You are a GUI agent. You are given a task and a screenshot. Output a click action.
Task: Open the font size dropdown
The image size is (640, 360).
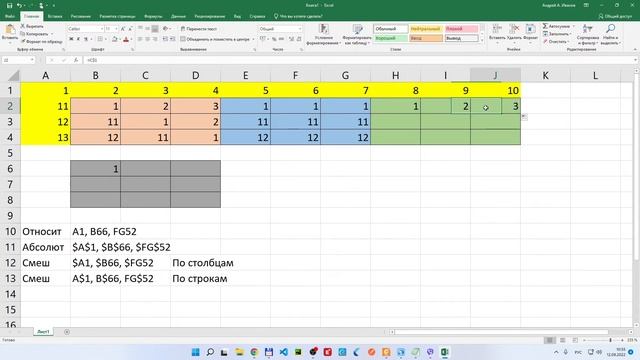pyautogui.click(x=116, y=29)
